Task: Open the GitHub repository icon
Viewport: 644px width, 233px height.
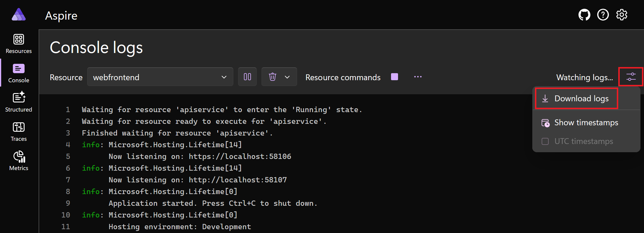Action: (584, 15)
